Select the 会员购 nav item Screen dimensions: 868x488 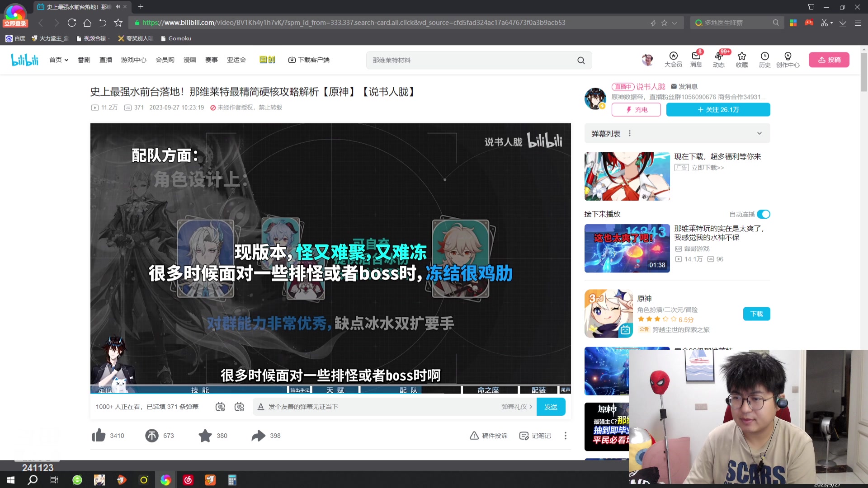[165, 60]
